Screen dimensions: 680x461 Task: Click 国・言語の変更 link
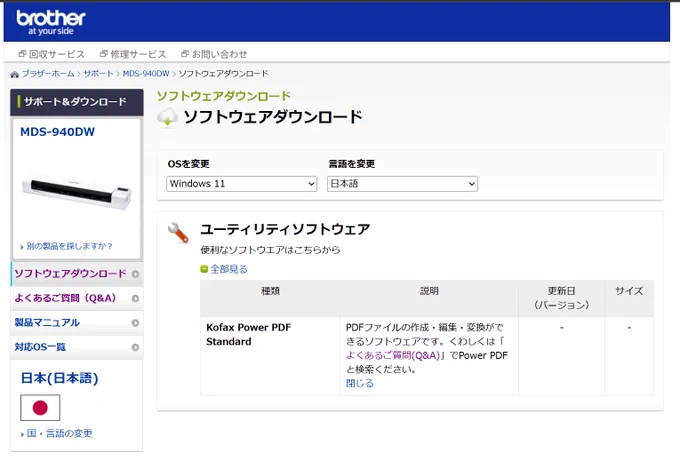tap(59, 433)
